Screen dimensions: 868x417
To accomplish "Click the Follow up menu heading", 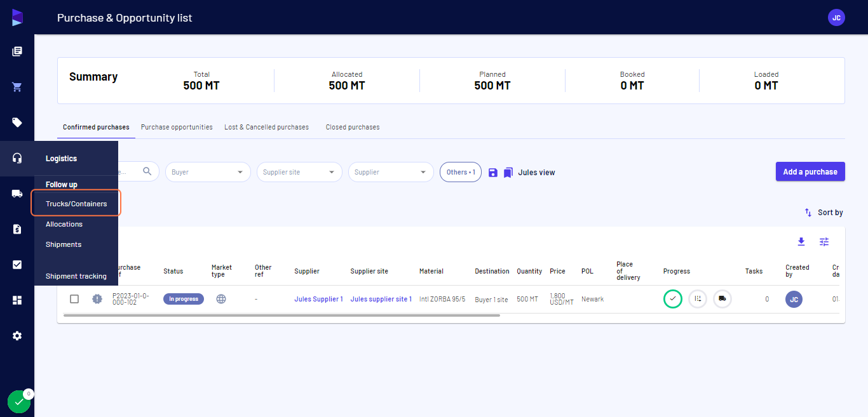I will [x=61, y=185].
